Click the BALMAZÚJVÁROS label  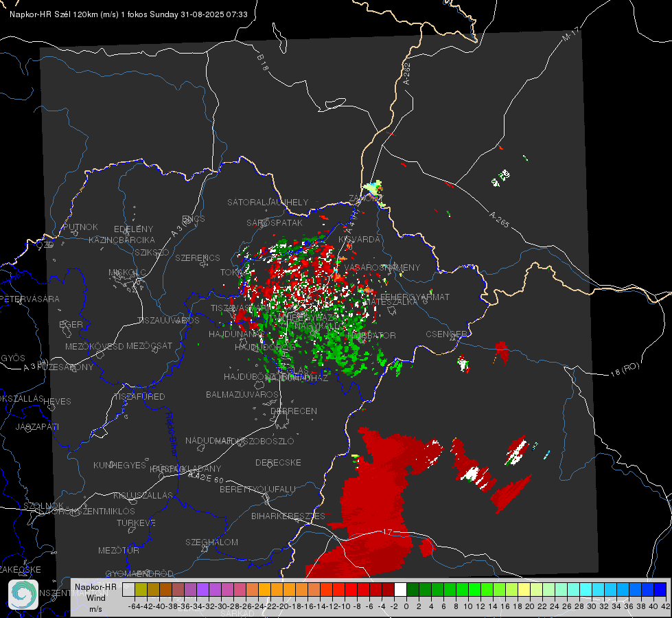[x=242, y=394]
